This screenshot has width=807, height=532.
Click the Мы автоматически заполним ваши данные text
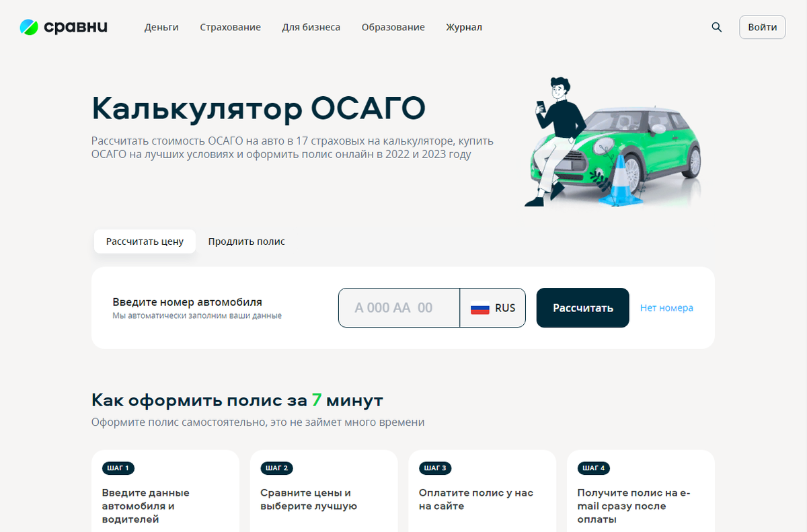(197, 315)
